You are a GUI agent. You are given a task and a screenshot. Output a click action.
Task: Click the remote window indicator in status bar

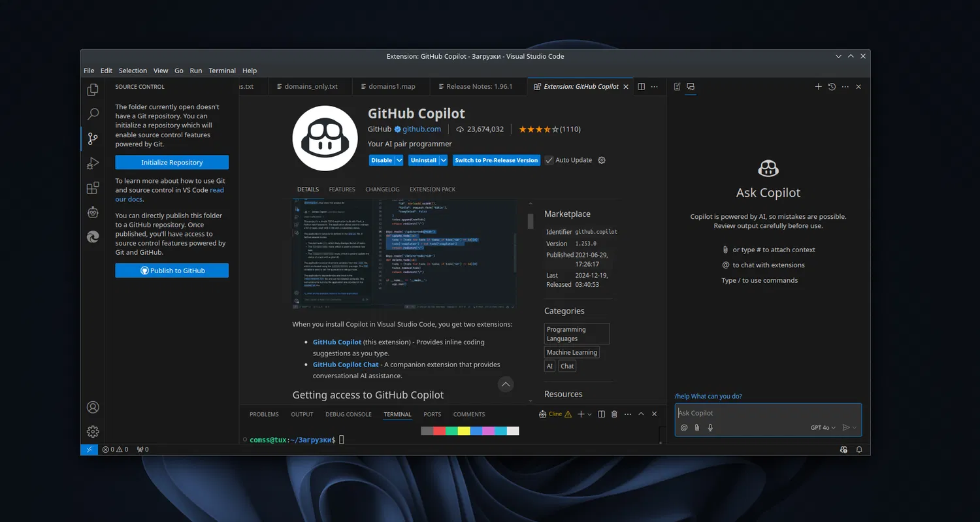tap(89, 449)
